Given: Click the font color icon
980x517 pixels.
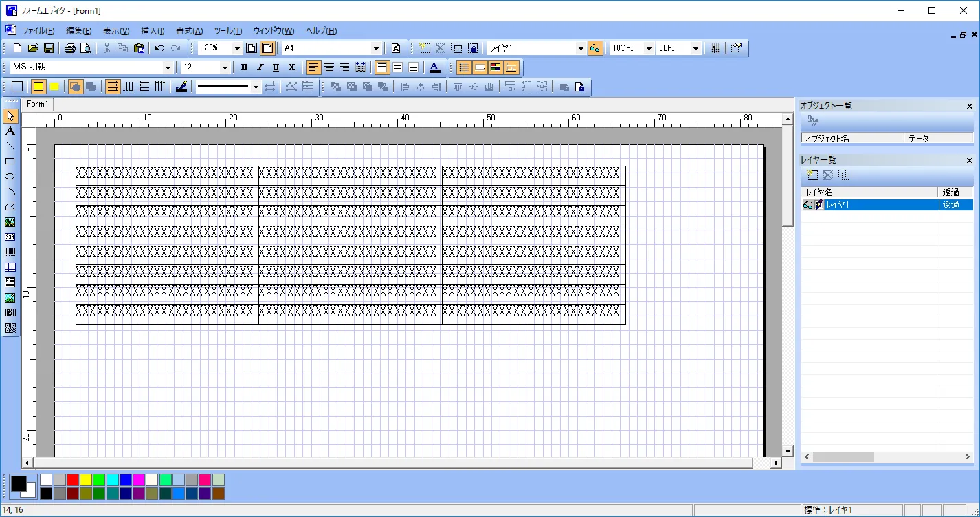Looking at the screenshot, I should coord(434,67).
